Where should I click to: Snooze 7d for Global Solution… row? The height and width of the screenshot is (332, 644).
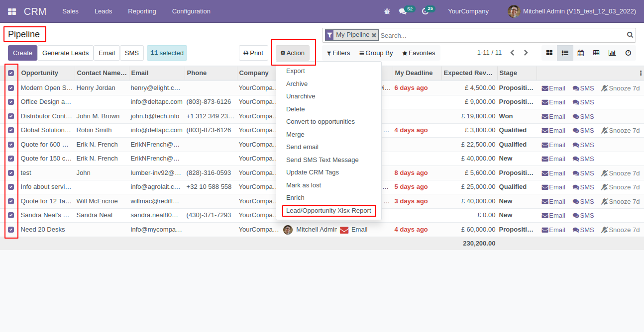coord(620,130)
